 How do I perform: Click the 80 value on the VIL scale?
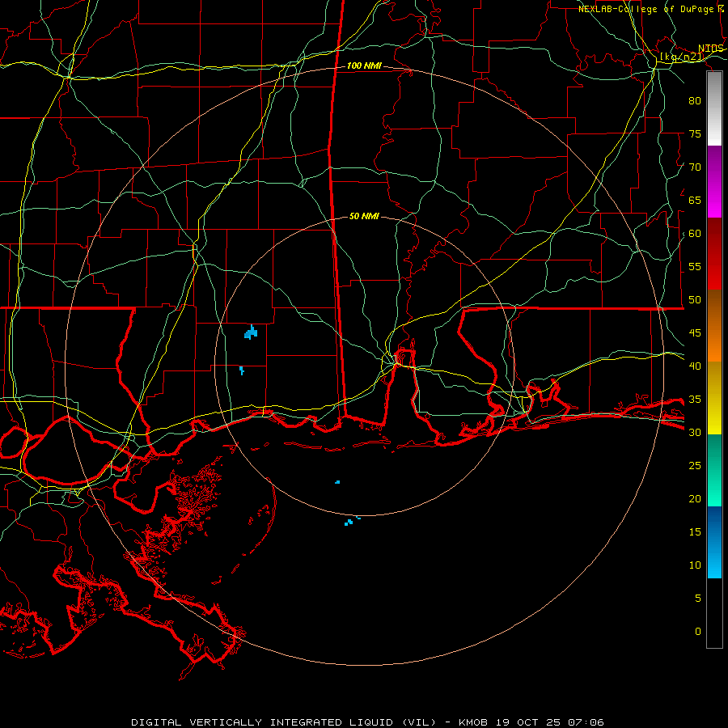[x=695, y=101]
